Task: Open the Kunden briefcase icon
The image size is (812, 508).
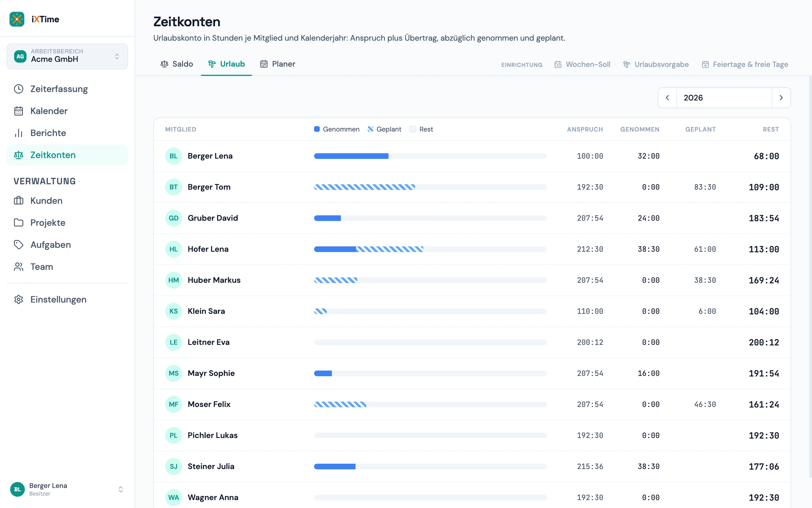Action: click(18, 201)
